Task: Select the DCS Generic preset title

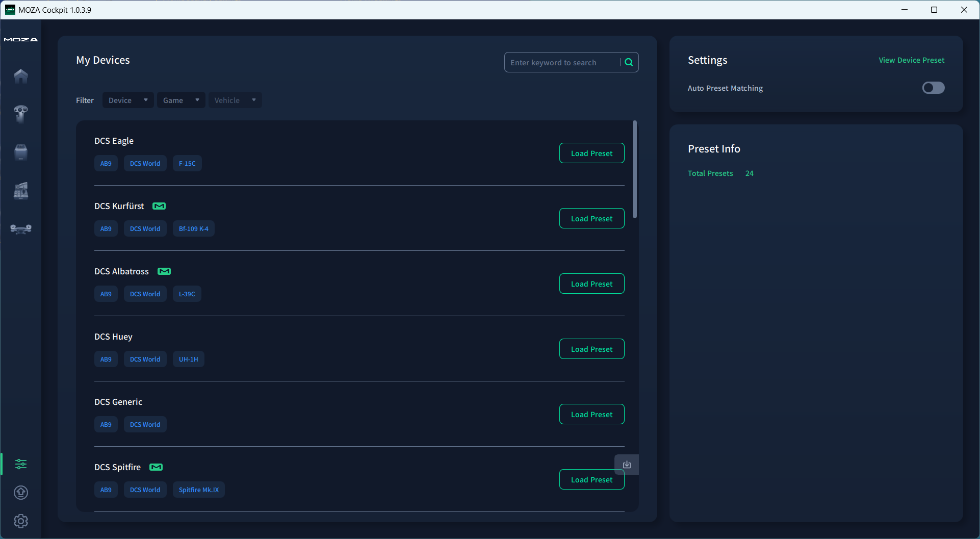Action: [x=118, y=402]
